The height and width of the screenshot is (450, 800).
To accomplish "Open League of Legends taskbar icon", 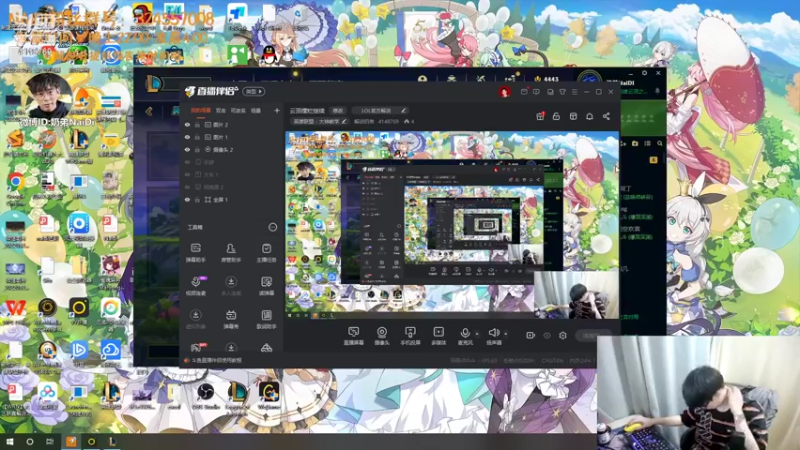I will (x=112, y=441).
